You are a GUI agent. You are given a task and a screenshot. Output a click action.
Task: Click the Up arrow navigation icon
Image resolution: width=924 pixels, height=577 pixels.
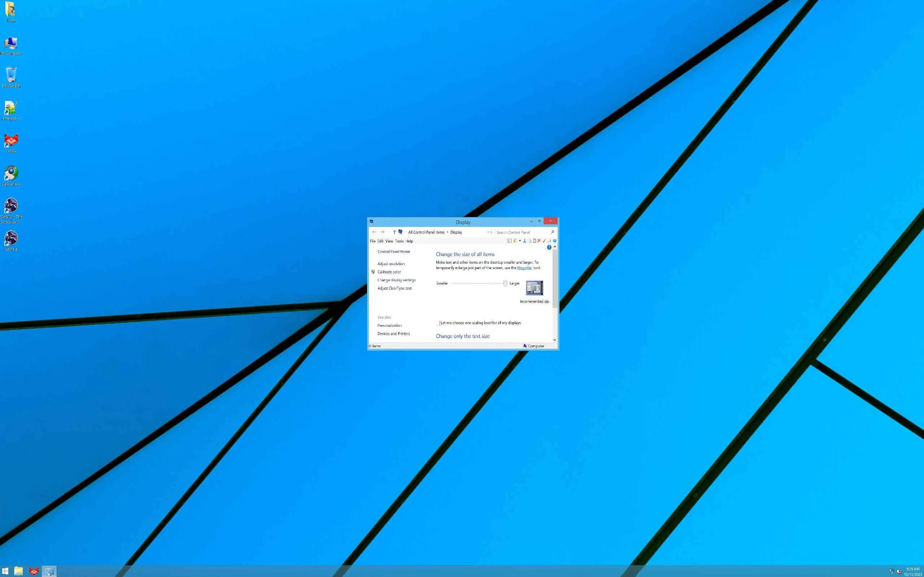[x=395, y=232]
